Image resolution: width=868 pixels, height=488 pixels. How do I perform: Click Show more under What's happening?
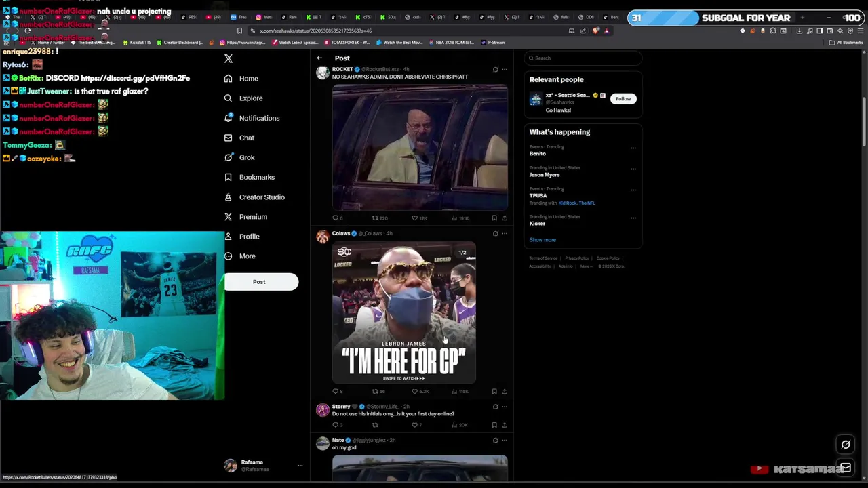click(x=542, y=240)
